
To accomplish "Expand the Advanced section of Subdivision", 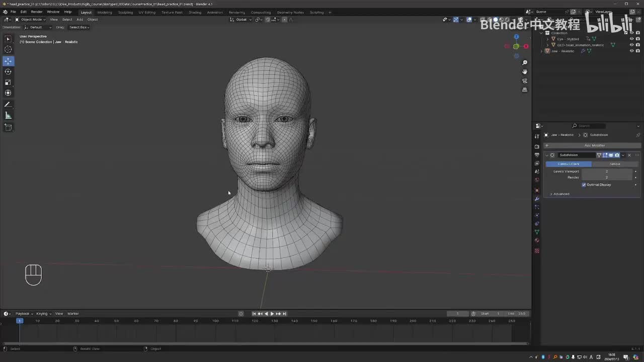I will (x=561, y=194).
